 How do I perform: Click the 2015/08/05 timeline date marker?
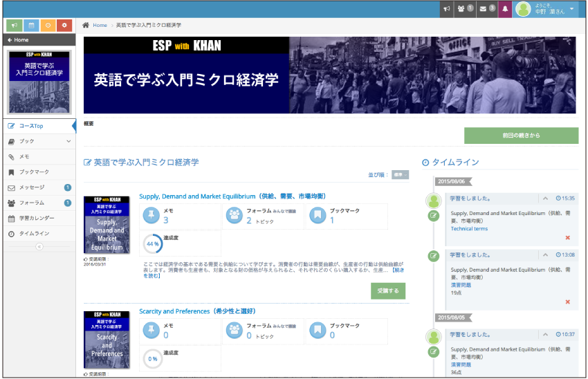[x=452, y=317]
